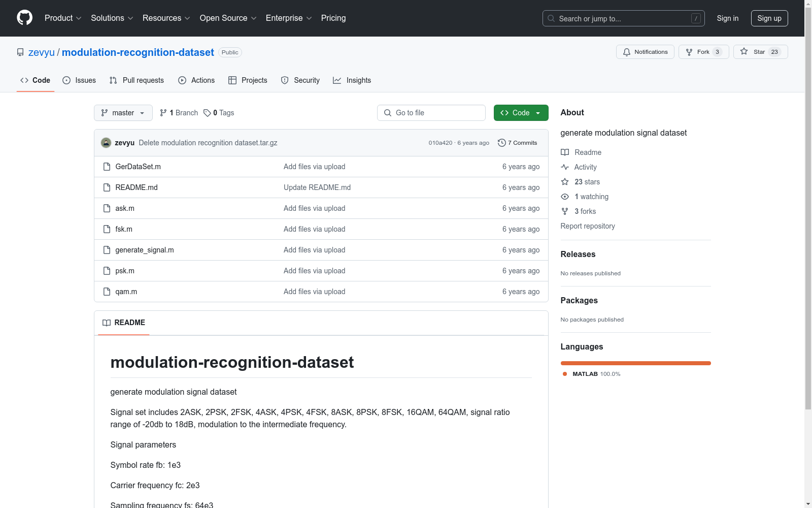The height and width of the screenshot is (508, 812).
Task: Open the master branch selector dropdown
Action: pos(123,113)
